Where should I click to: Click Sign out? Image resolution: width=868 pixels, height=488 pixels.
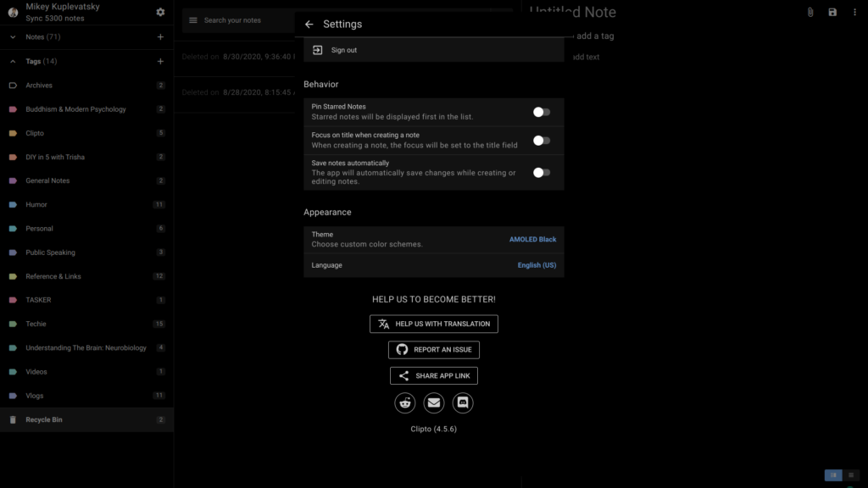click(x=433, y=50)
